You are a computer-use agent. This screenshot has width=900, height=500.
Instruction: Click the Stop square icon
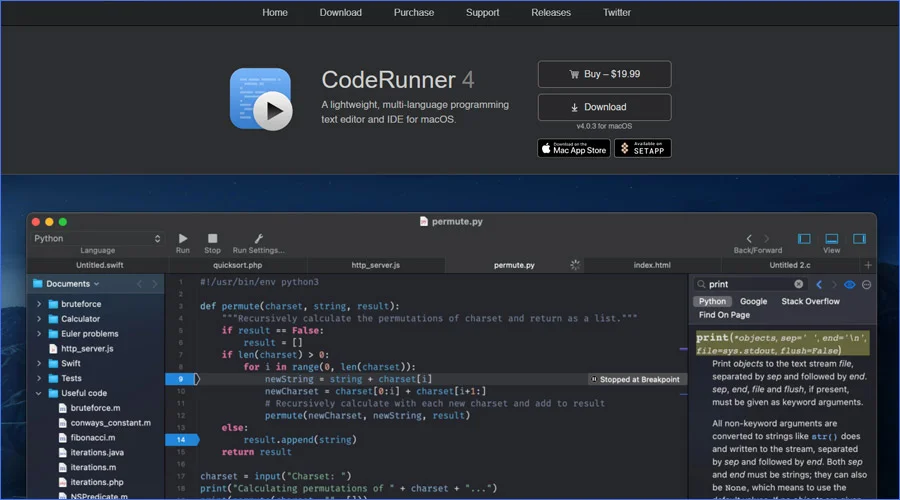(212, 238)
